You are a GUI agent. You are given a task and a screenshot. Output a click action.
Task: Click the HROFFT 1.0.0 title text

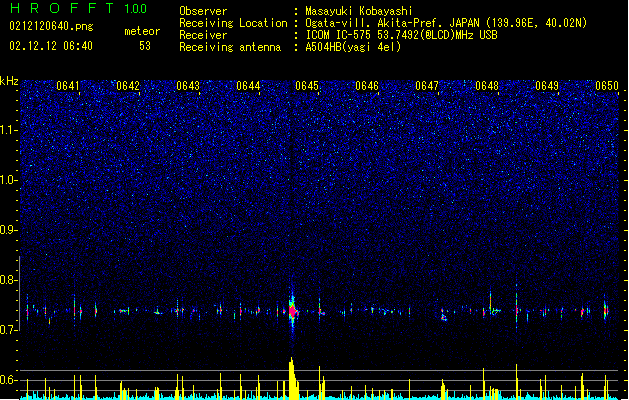point(78,8)
